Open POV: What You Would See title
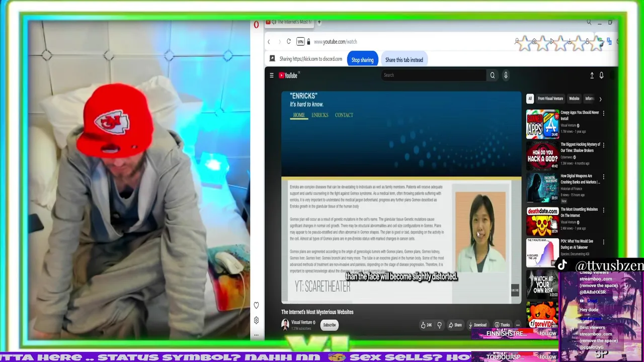This screenshot has width=644, height=362. [577, 244]
